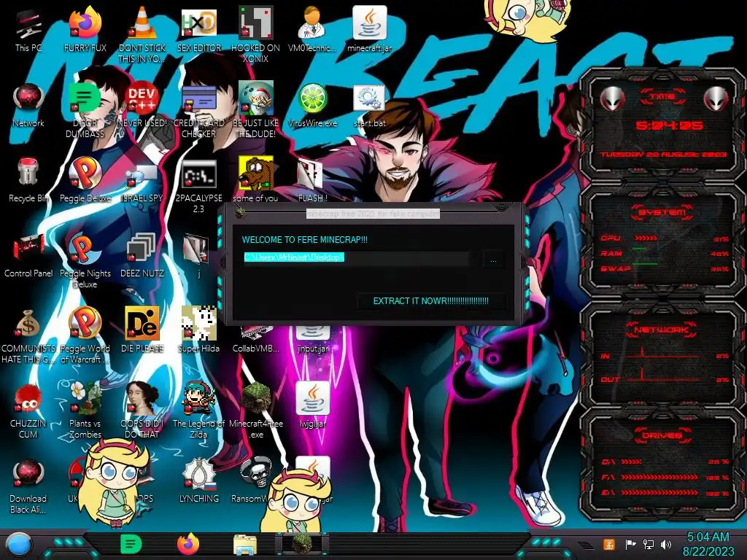Click the extractor dialog title bar
The width and height of the screenshot is (747, 560).
373,214
